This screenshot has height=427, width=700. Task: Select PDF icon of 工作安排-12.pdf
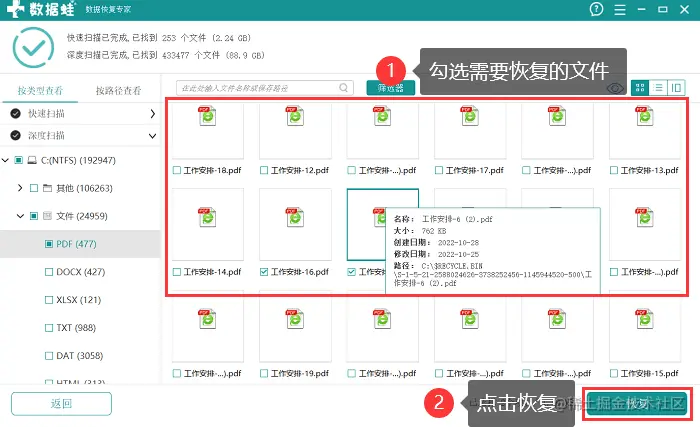(x=295, y=116)
